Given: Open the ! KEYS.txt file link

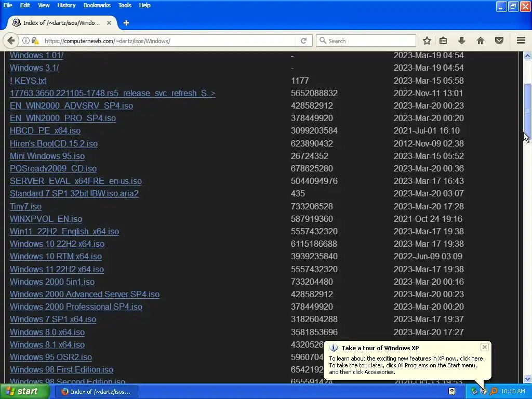Looking at the screenshot, I should tap(28, 81).
